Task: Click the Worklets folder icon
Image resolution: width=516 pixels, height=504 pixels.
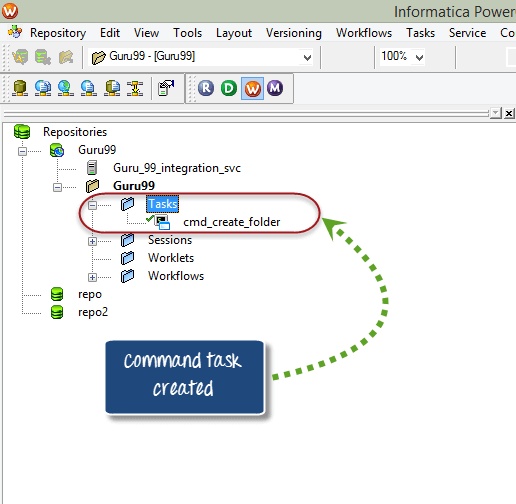Action: pos(127,258)
